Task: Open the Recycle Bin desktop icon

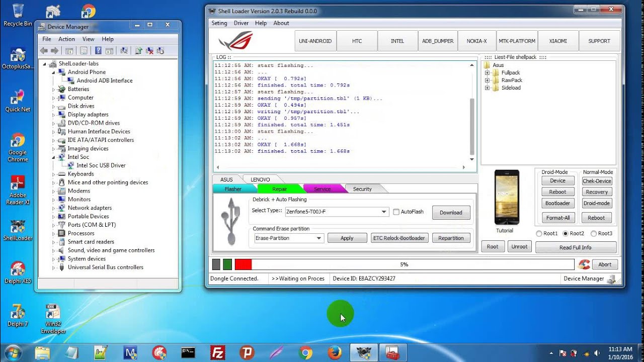Action: pyautogui.click(x=18, y=16)
